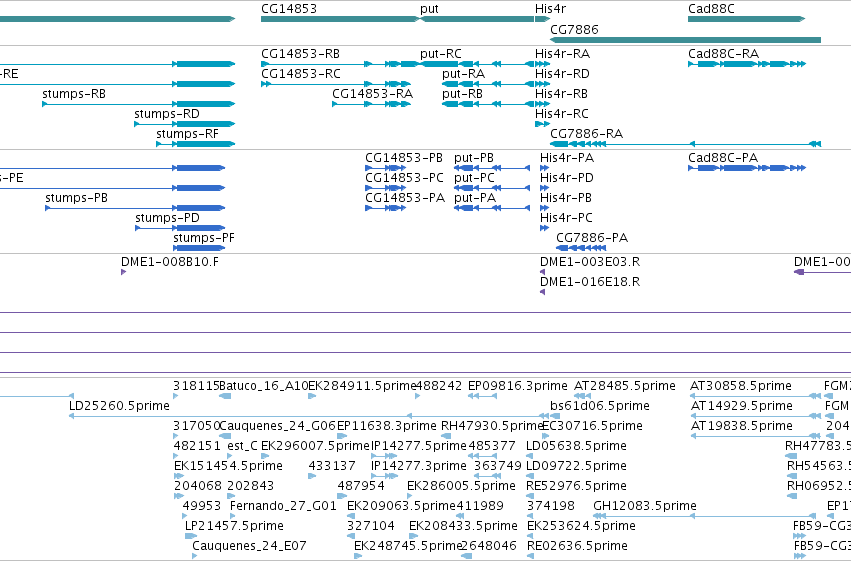Click the AT28485.5prime EST label
This screenshot has width=851, height=561.
[625, 386]
